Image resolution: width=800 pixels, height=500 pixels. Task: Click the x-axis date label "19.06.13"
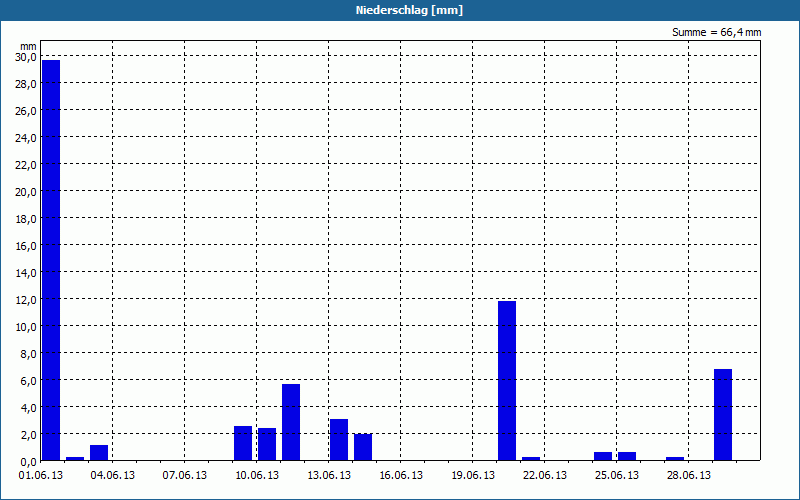click(x=472, y=476)
